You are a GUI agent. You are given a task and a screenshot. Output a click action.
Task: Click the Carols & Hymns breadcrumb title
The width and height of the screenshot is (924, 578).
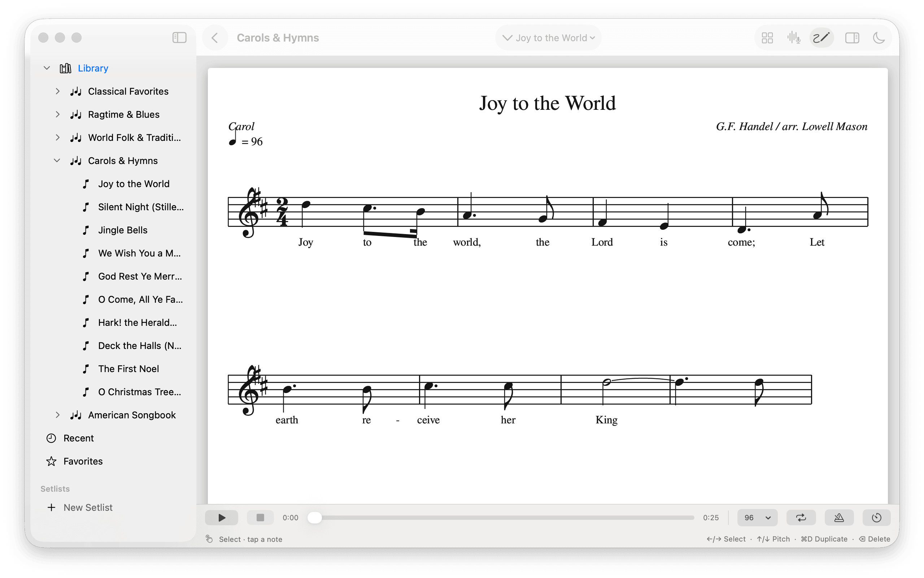point(278,38)
